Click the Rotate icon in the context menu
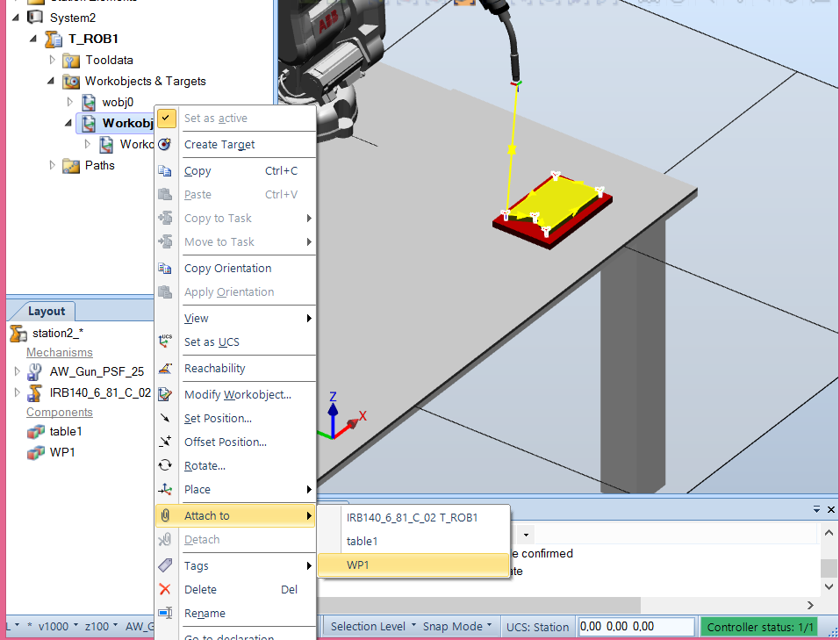This screenshot has width=840, height=640. coord(166,465)
